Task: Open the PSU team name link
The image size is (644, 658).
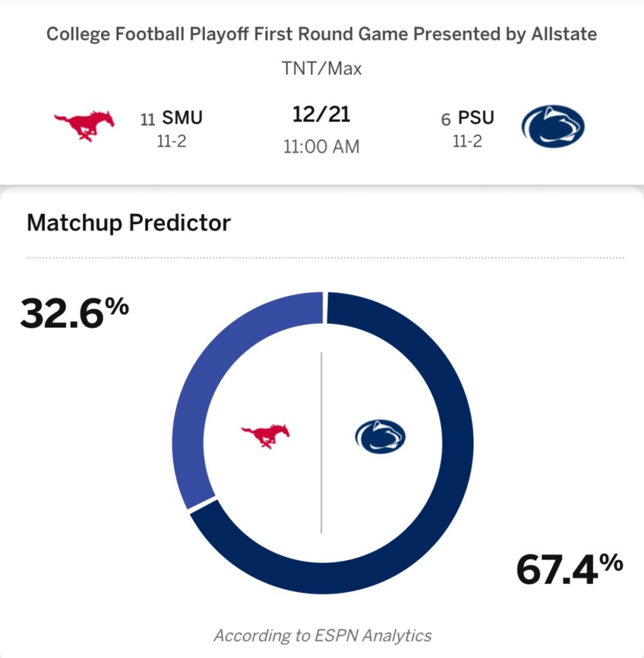Action: (476, 118)
